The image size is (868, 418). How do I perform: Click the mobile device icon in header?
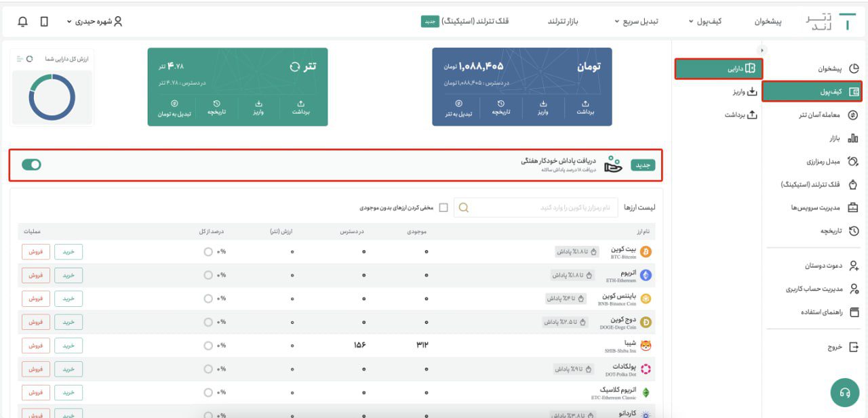(x=44, y=22)
